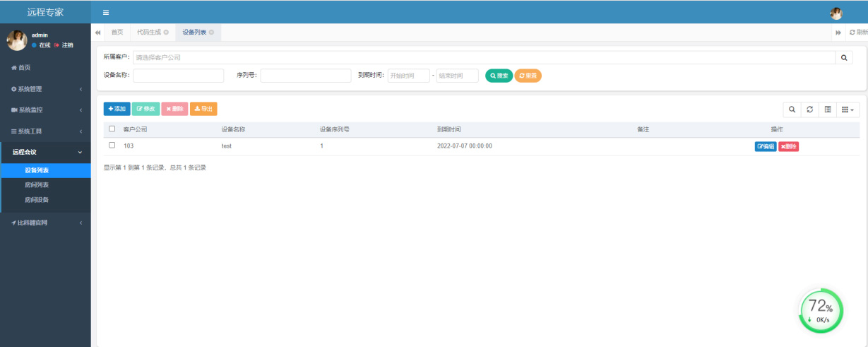Collapse the 远程会议 sidebar menu
Screen dimensions: 868x347
point(45,152)
